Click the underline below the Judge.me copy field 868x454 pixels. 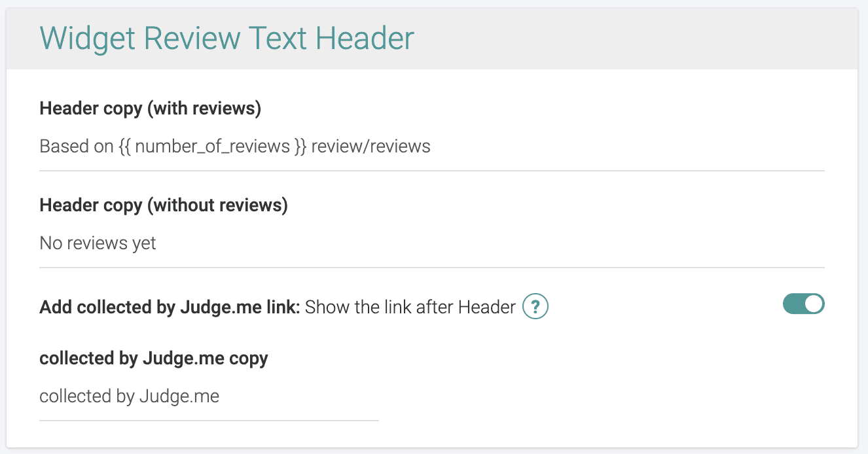coord(209,420)
